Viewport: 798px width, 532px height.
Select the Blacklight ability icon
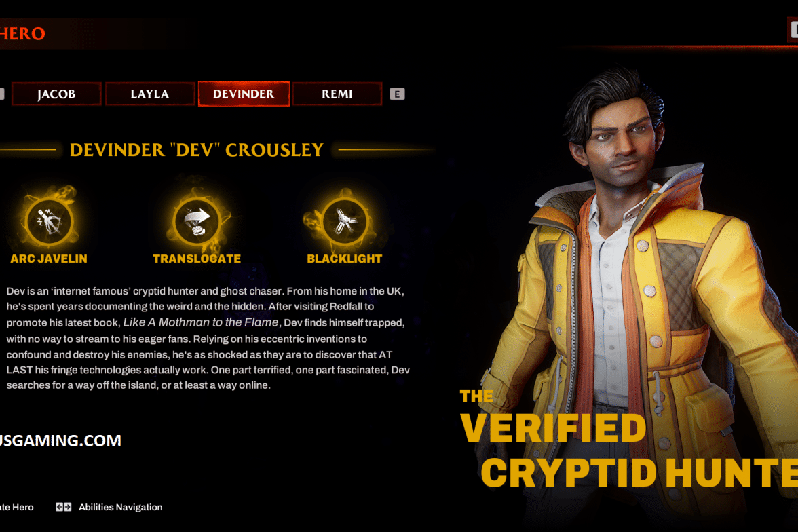345,222
